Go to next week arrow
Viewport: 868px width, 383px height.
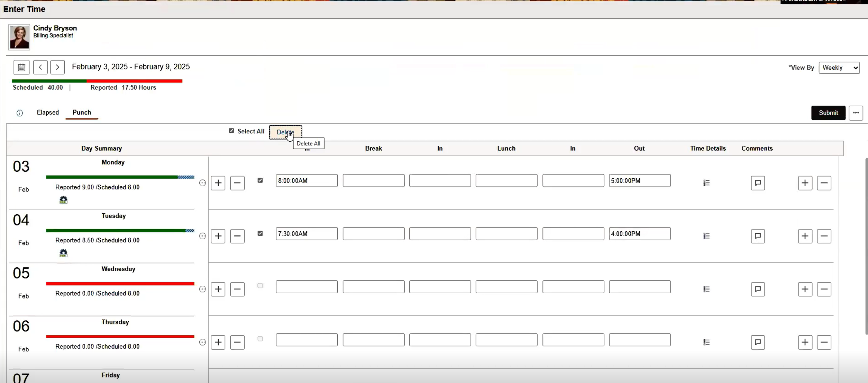(57, 67)
